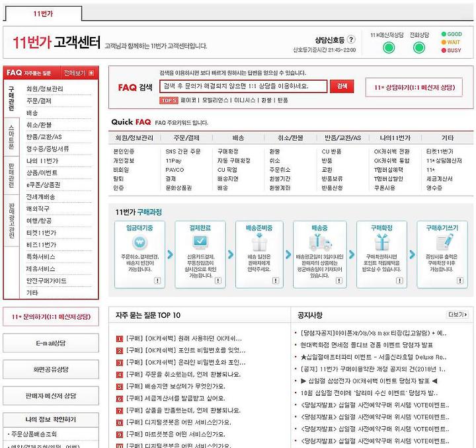Click the info icon in 배송중 card
Viewport: 476px width, 448px height.
[x=339, y=281]
